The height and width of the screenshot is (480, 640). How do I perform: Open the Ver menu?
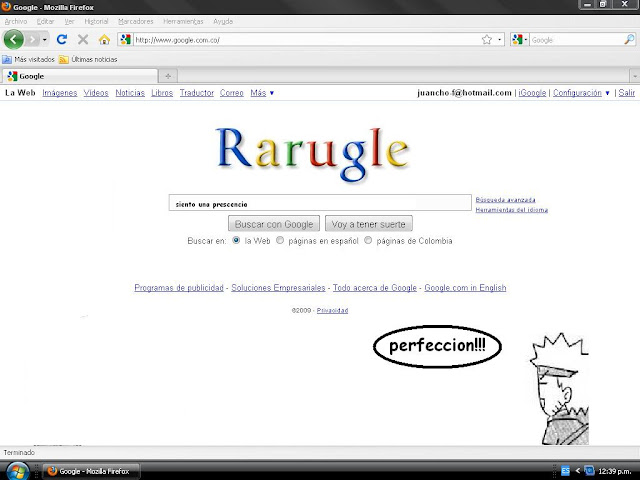coord(69,21)
